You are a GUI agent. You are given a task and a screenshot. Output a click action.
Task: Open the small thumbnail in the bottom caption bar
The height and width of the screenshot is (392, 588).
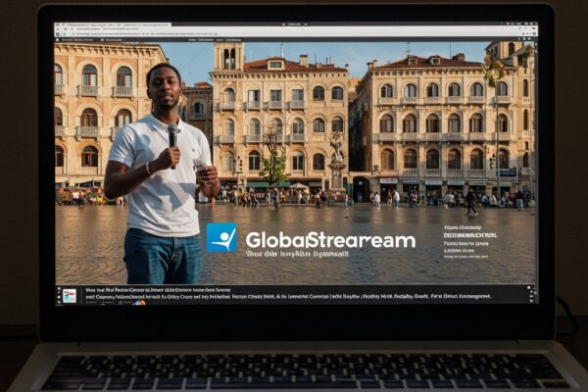tap(70, 296)
